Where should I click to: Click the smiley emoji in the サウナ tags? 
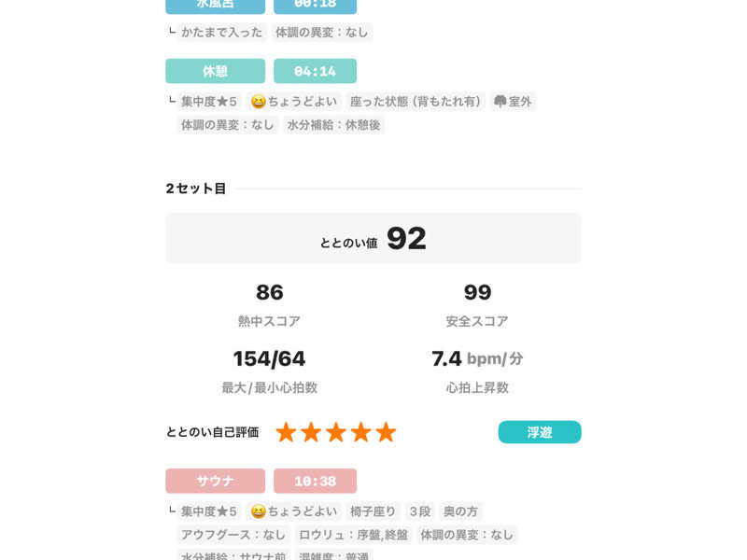click(258, 511)
